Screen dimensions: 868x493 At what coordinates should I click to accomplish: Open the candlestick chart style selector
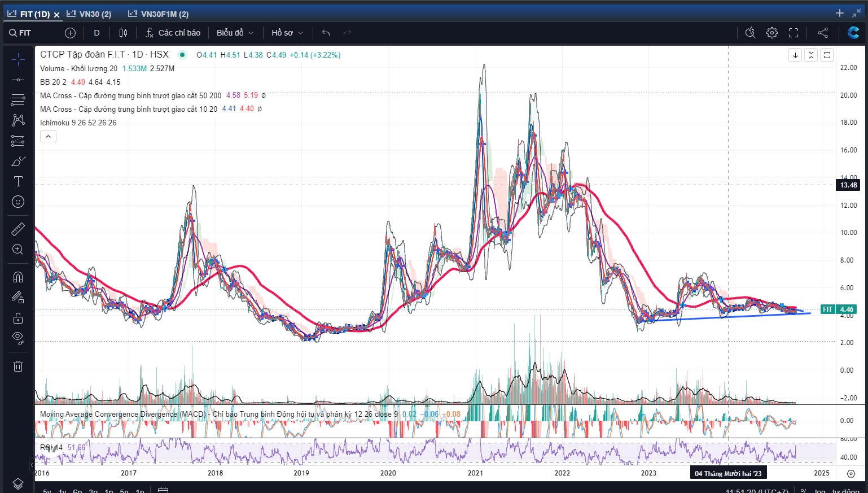click(123, 33)
